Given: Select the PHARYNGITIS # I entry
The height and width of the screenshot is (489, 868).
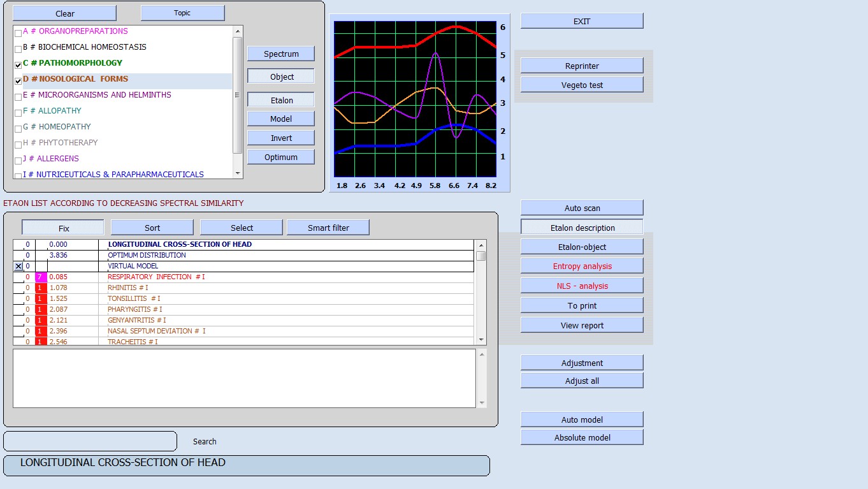Looking at the screenshot, I should coord(243,309).
